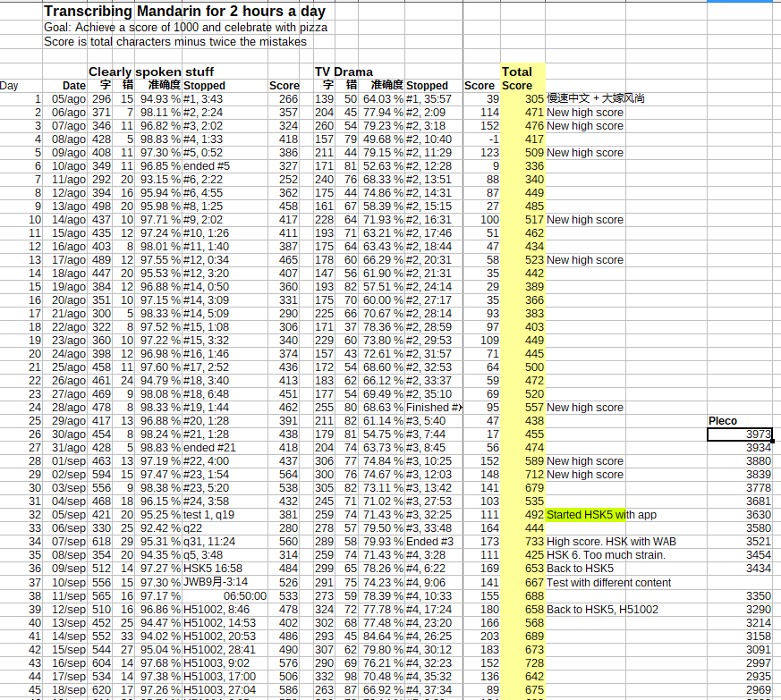Select the title cell 'Transcribing Mandarin for 2 hours a day'

click(184, 13)
